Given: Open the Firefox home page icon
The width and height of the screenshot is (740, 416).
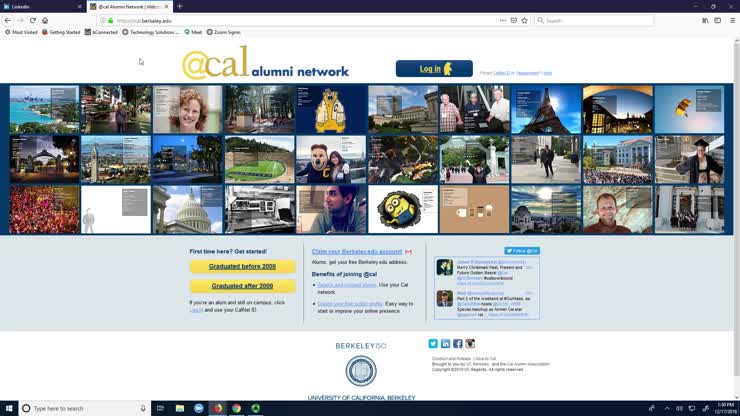Looking at the screenshot, I should (45, 20).
